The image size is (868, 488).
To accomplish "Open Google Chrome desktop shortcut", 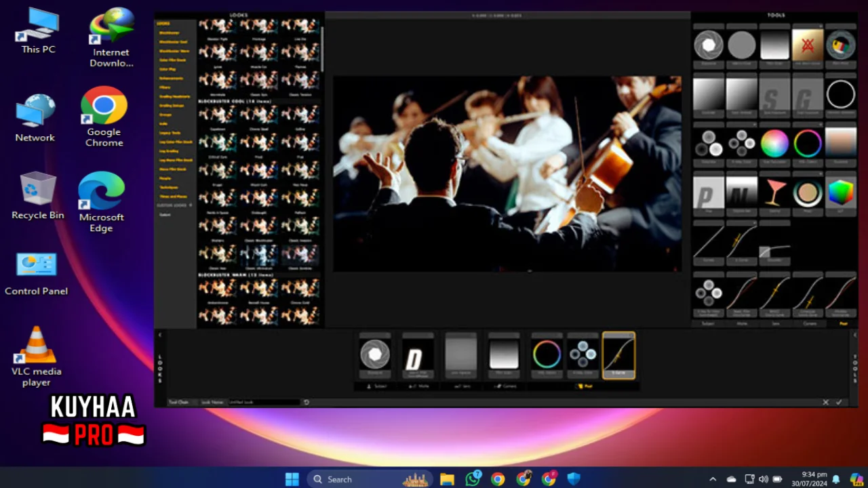I will tap(104, 117).
